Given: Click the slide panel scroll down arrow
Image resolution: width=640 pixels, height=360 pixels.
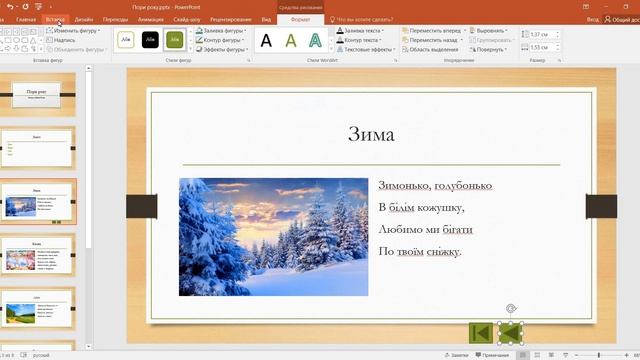Looking at the screenshot, I should click(x=89, y=347).
